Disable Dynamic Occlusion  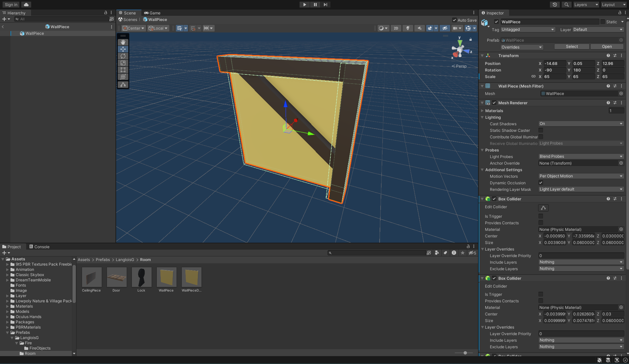[540, 183]
